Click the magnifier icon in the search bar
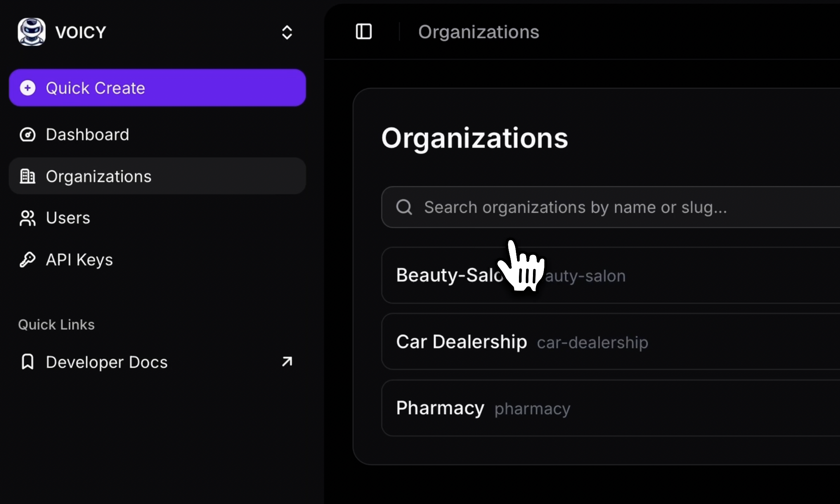 404,207
